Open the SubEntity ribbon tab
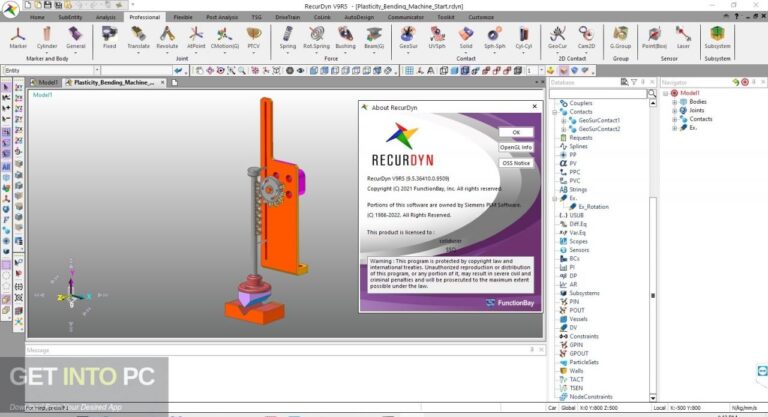This screenshot has height=417, width=768. click(71, 17)
